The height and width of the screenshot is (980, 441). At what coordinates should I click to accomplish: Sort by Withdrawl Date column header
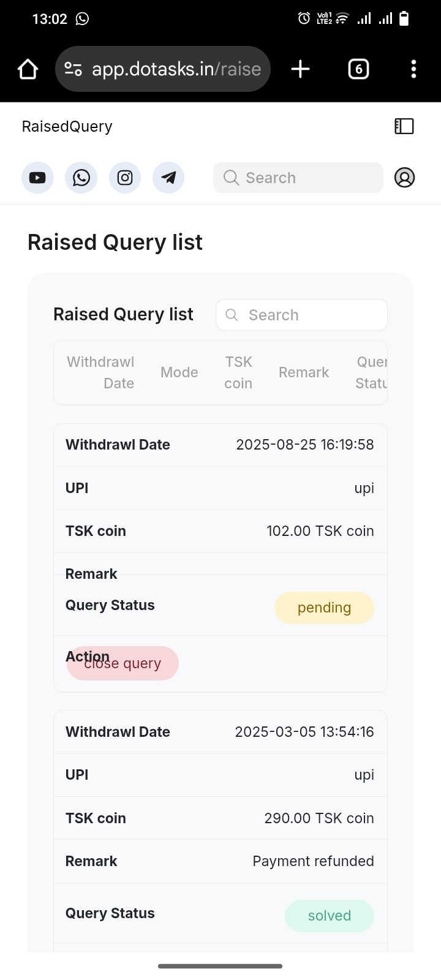100,372
